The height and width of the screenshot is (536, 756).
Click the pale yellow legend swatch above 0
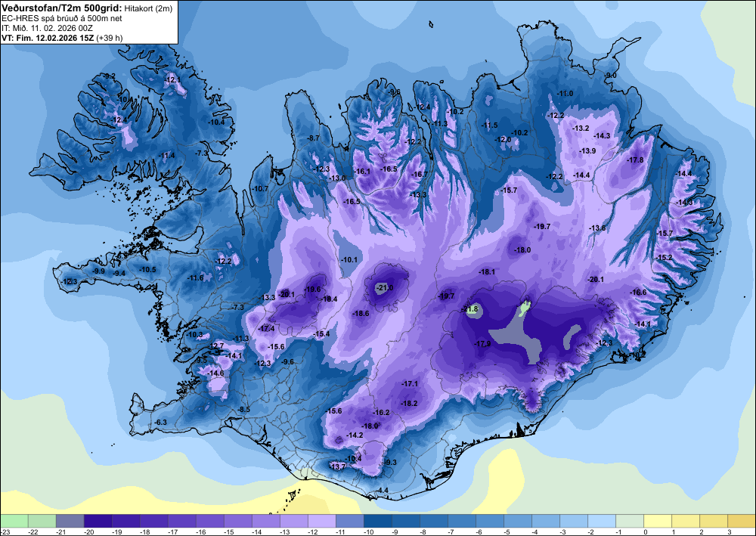[657, 521]
